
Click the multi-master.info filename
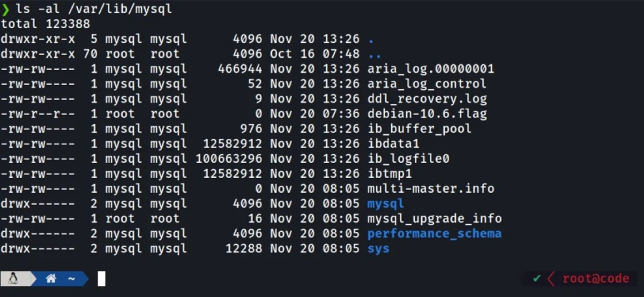click(x=431, y=188)
